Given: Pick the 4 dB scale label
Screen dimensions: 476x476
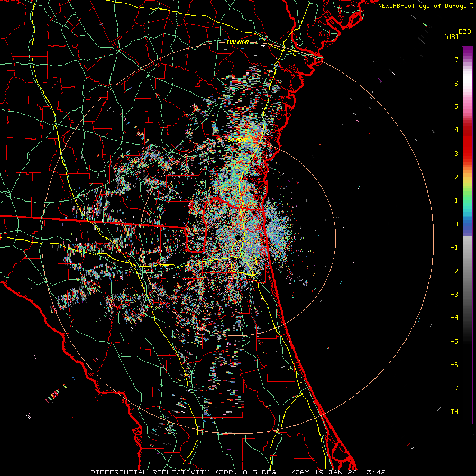Looking at the screenshot, I should tap(456, 130).
